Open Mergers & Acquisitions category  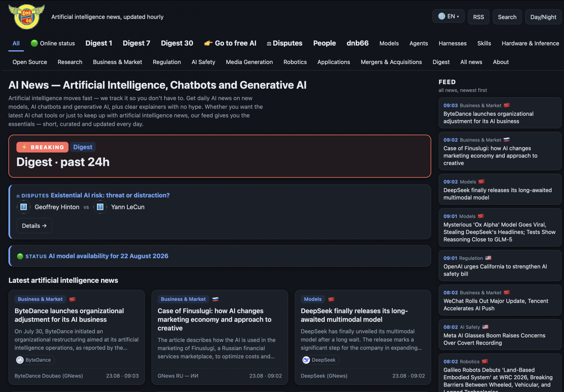click(391, 62)
